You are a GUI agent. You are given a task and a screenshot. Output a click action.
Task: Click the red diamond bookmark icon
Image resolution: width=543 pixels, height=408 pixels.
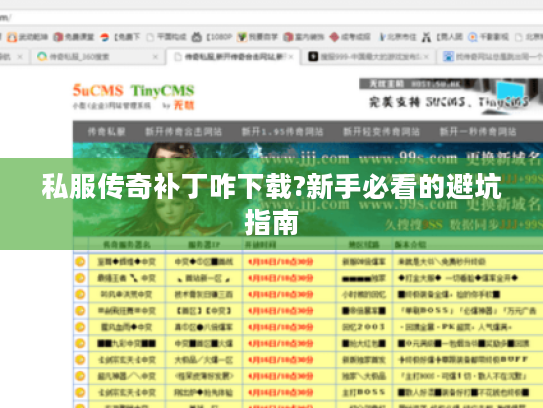tap(334, 37)
